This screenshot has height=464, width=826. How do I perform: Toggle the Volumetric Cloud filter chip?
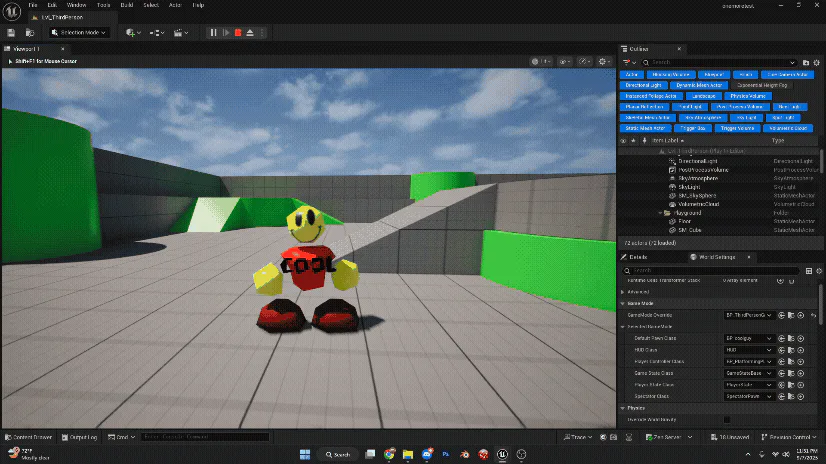788,129
